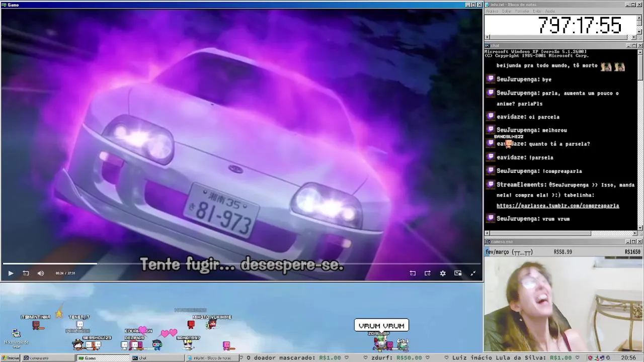Click subtitle 'Tente fugir... desespere-se.'
The height and width of the screenshot is (362, 644).
242,264
